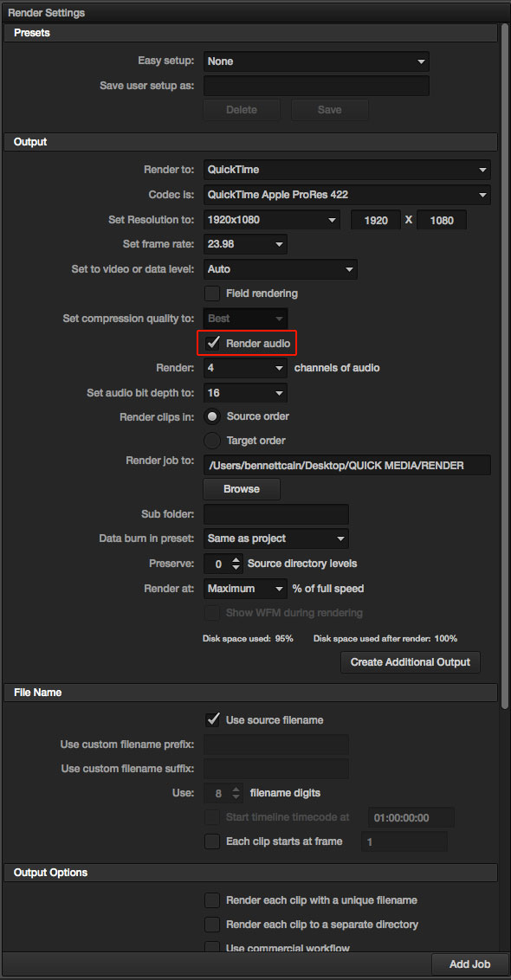Click the Add Job button
The image size is (511, 980).
tap(469, 964)
